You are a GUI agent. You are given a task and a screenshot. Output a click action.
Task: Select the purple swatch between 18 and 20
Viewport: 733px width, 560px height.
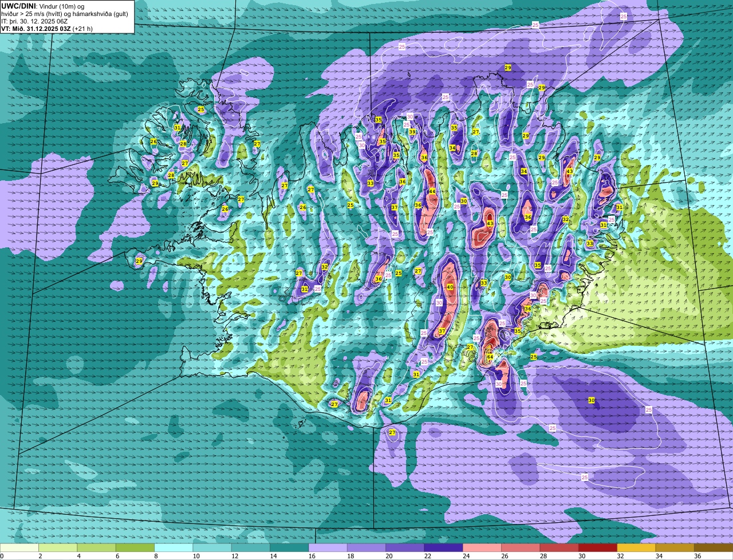click(x=366, y=548)
